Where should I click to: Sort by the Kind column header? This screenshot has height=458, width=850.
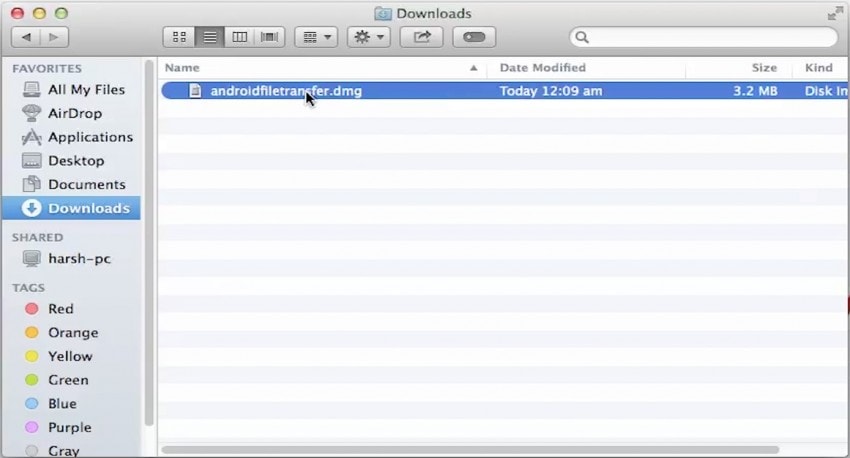(819, 68)
